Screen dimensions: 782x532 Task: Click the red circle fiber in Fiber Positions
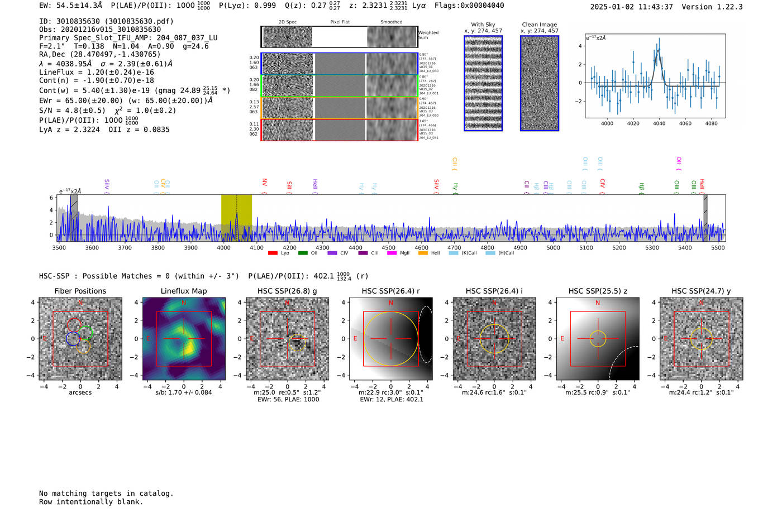point(74,325)
